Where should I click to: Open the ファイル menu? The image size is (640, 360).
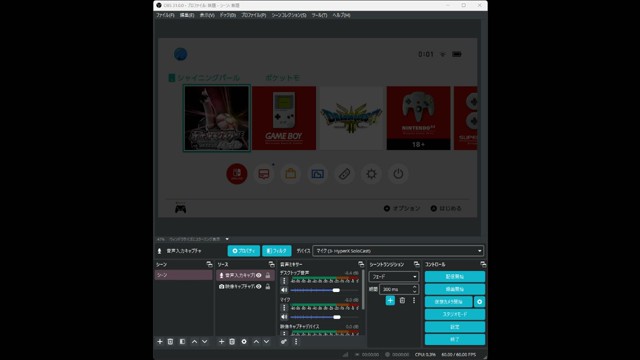pyautogui.click(x=165, y=15)
